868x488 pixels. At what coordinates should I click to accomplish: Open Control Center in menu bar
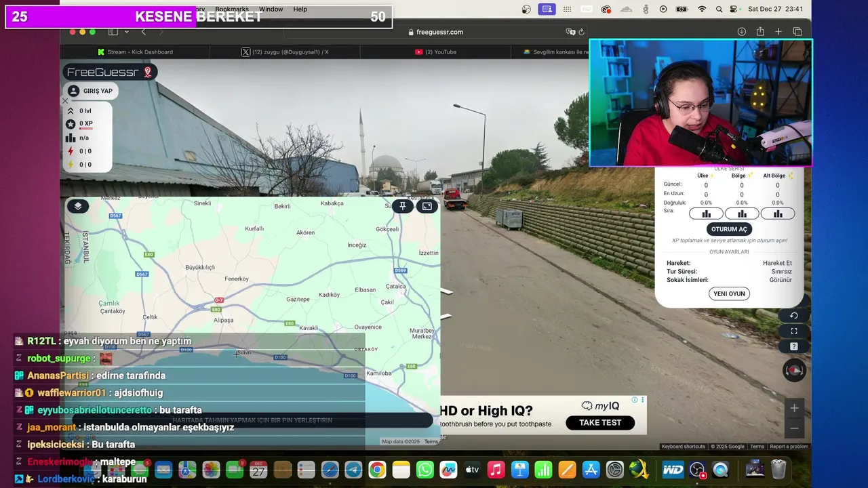(733, 9)
